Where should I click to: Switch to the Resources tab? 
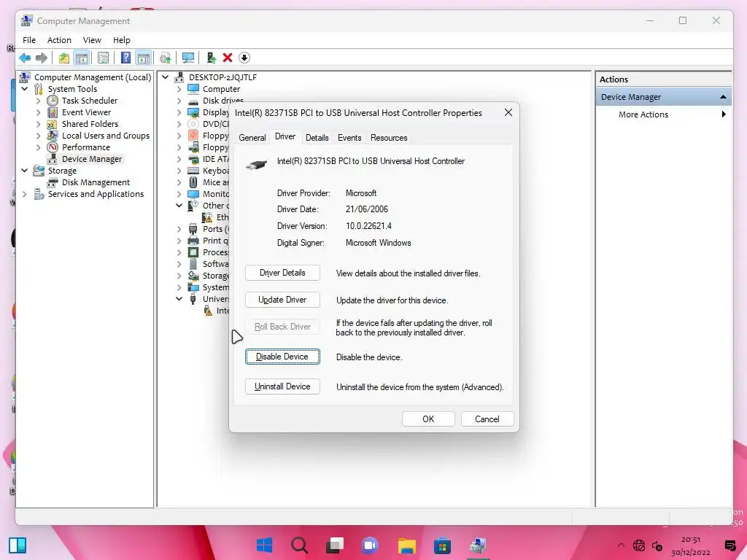click(x=389, y=138)
